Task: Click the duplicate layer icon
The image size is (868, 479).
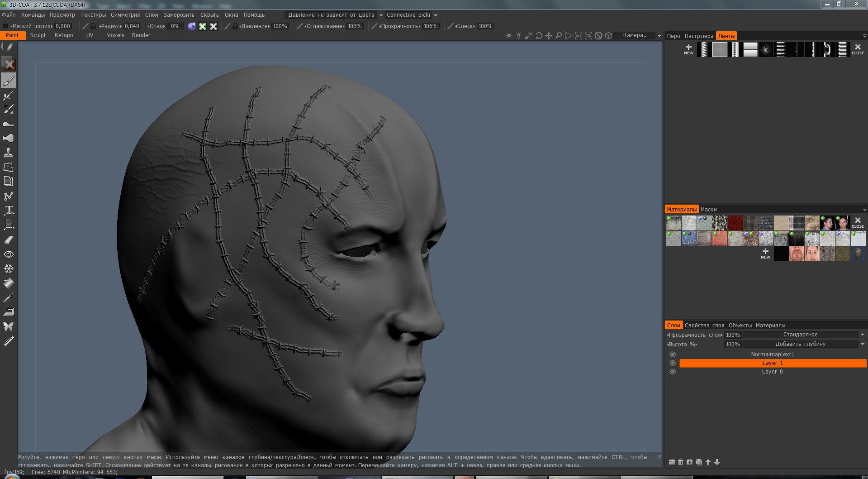Action: 699,462
